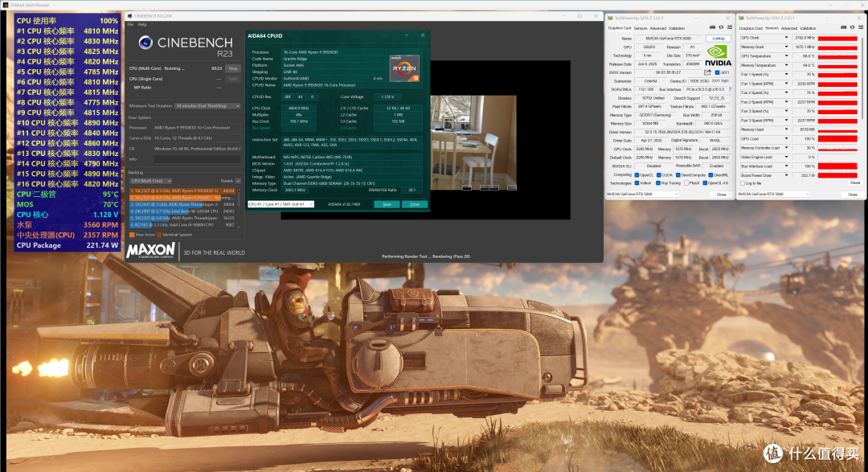Open the Cinebench File menu

click(131, 24)
